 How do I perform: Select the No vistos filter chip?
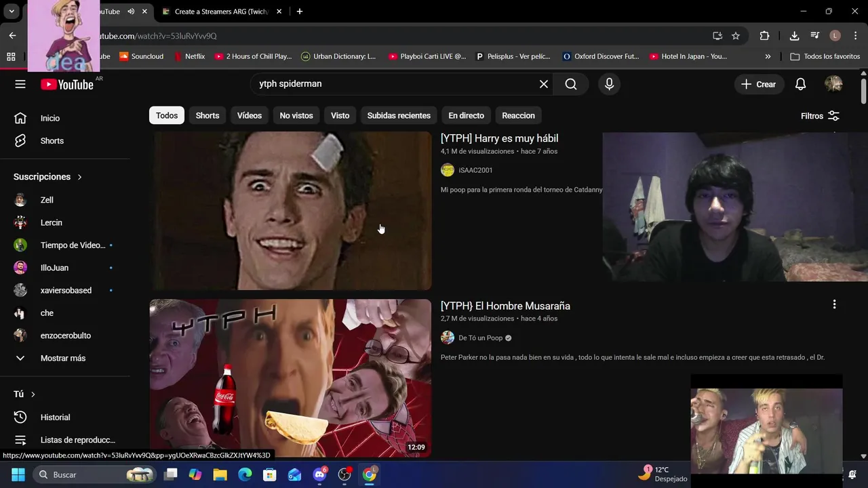(296, 115)
